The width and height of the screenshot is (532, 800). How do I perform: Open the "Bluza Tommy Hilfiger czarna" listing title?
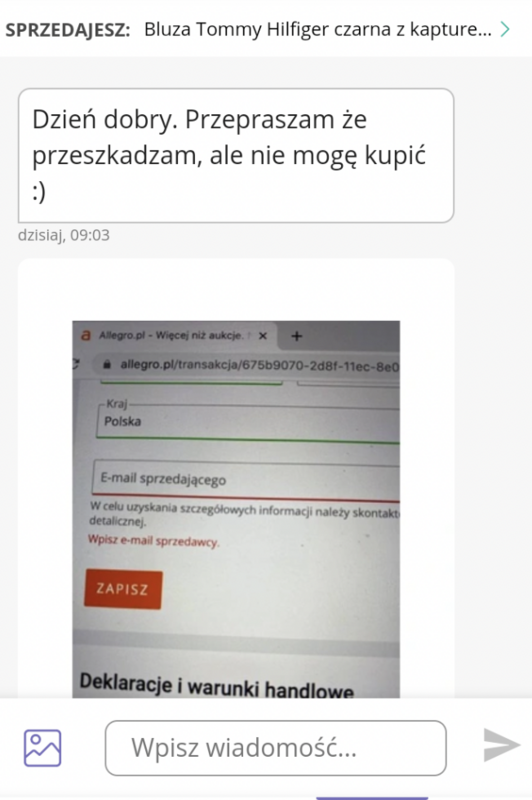pyautogui.click(x=317, y=30)
